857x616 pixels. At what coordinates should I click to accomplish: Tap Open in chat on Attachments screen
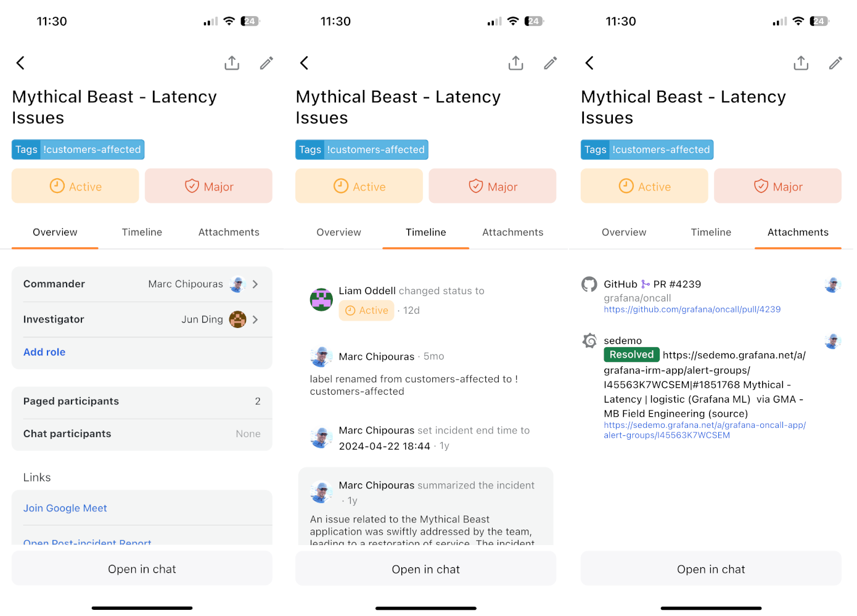tap(711, 569)
